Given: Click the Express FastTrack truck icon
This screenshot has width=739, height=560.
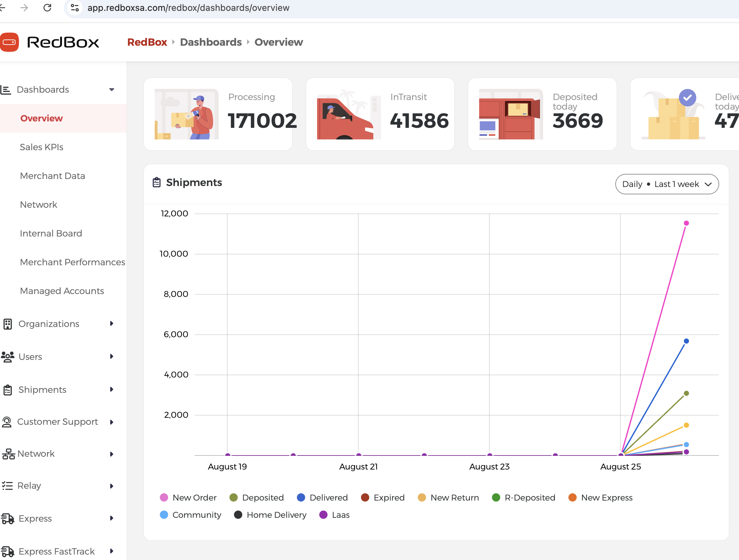Looking at the screenshot, I should pyautogui.click(x=7, y=551).
